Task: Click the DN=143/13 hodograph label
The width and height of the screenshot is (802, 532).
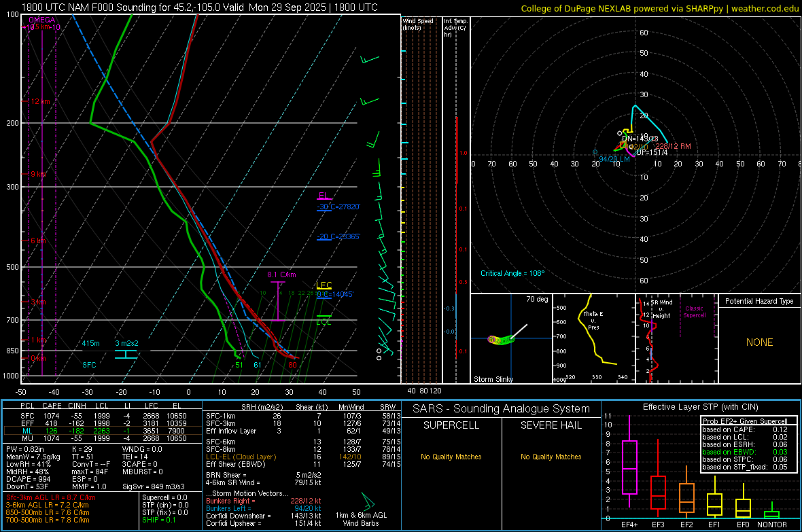Action: [640, 139]
